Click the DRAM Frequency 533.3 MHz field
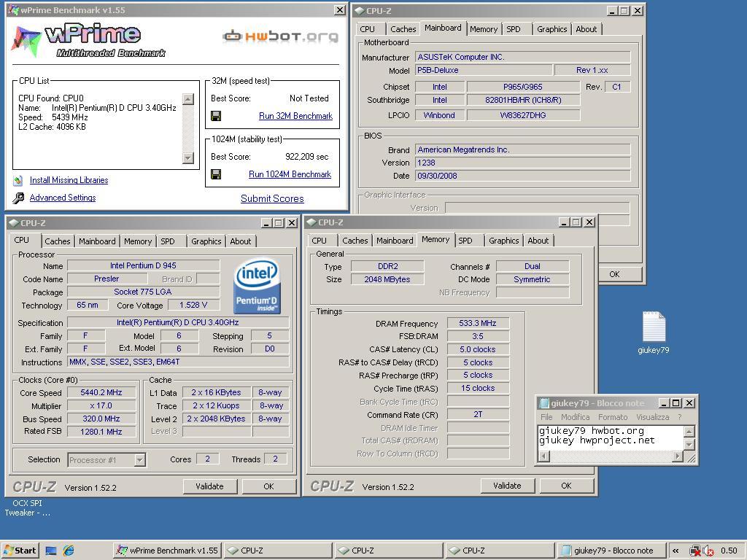This screenshot has height=560, width=747. [x=478, y=323]
